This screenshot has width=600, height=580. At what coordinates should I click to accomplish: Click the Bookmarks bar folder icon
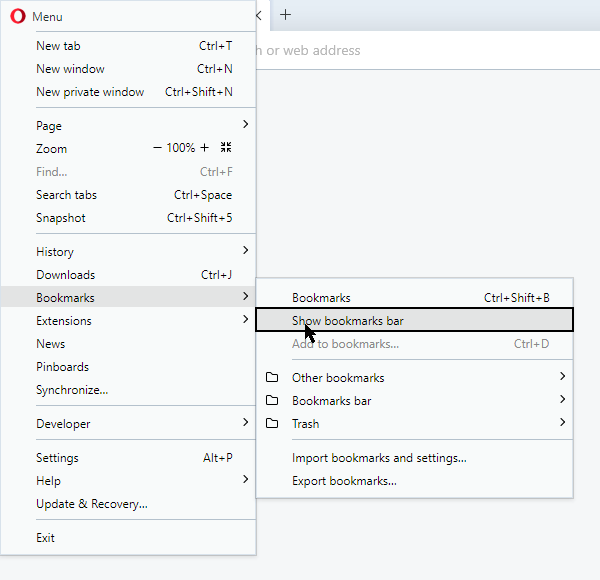point(272,400)
